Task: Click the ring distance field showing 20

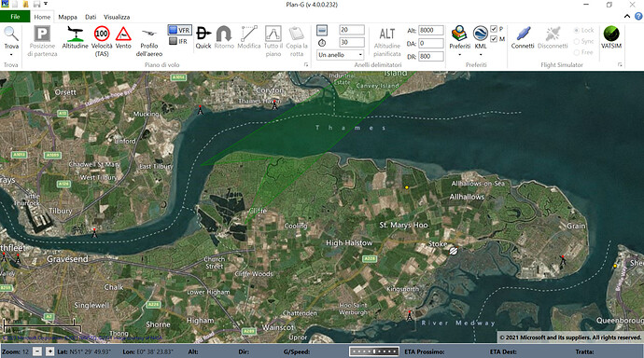Action: click(x=352, y=30)
